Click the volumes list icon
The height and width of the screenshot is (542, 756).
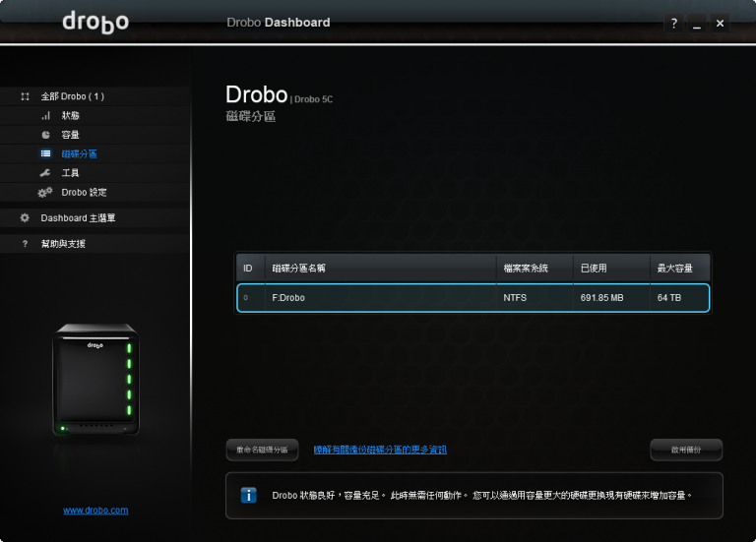point(46,153)
